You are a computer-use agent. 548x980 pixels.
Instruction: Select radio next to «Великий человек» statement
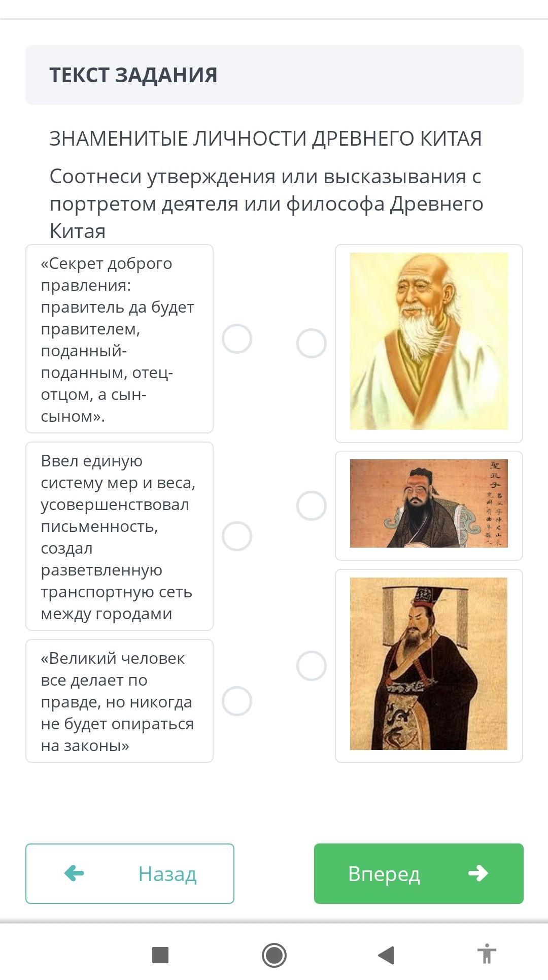[237, 701]
